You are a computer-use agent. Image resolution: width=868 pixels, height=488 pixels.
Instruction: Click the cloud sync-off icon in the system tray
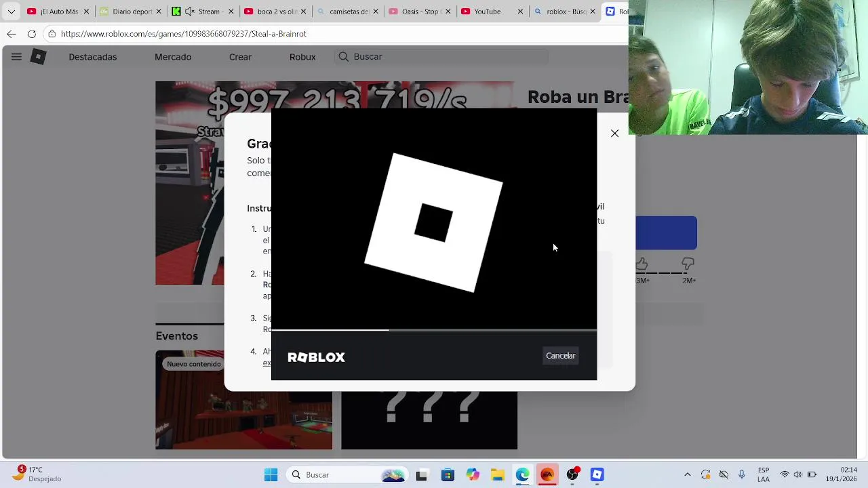724,475
